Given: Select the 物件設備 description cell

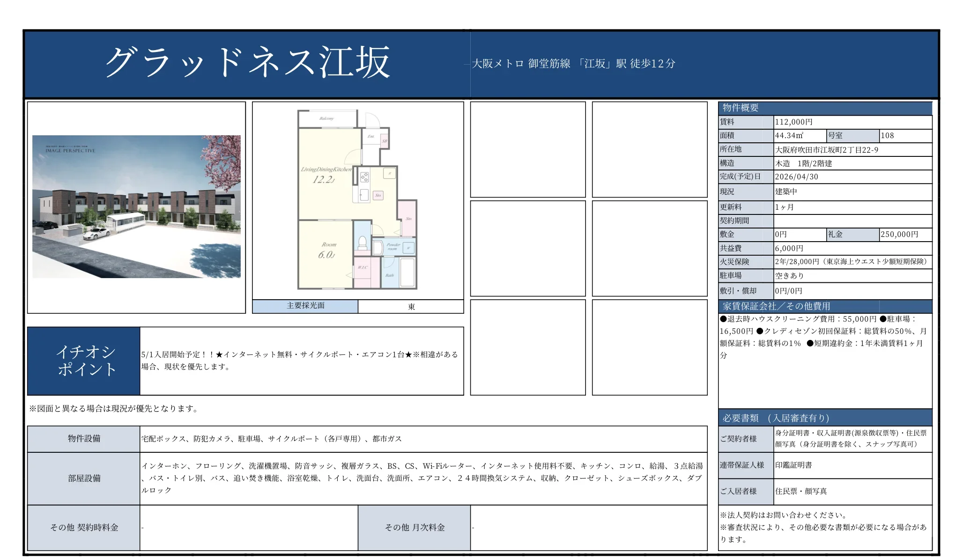Looking at the screenshot, I should pyautogui.click(x=423, y=439).
